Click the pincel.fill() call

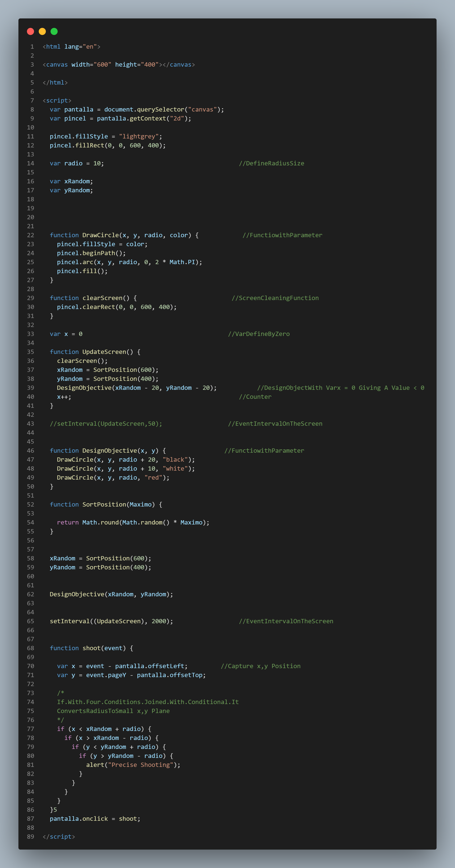(82, 271)
